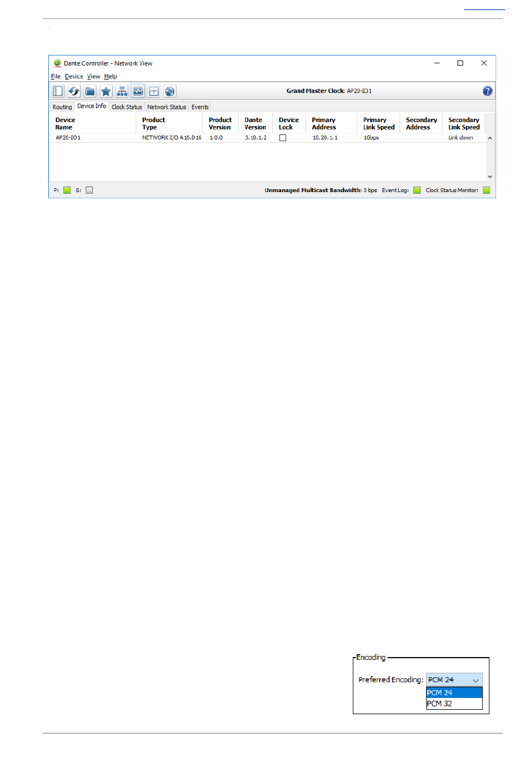Click the device table scroll up arrow
The width and height of the screenshot is (532, 759).
coord(490,138)
